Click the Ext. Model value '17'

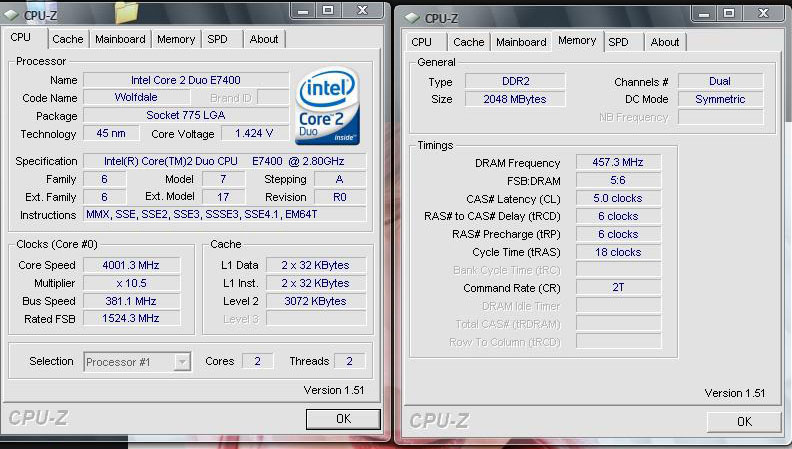point(223,197)
